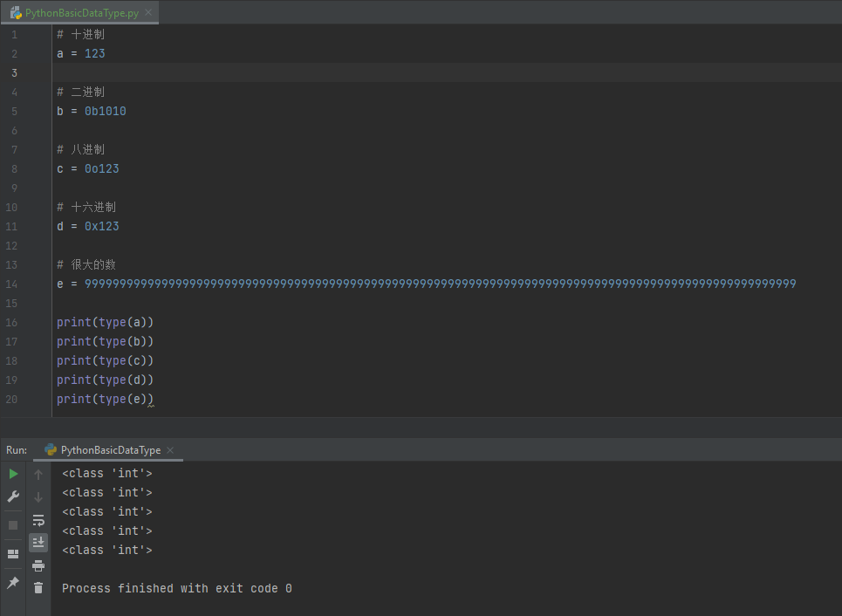
Task: Click the print console output icon
Action: [38, 565]
